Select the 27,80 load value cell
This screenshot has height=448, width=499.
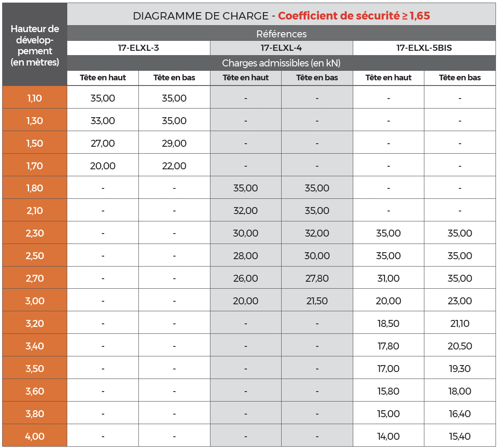[317, 278]
